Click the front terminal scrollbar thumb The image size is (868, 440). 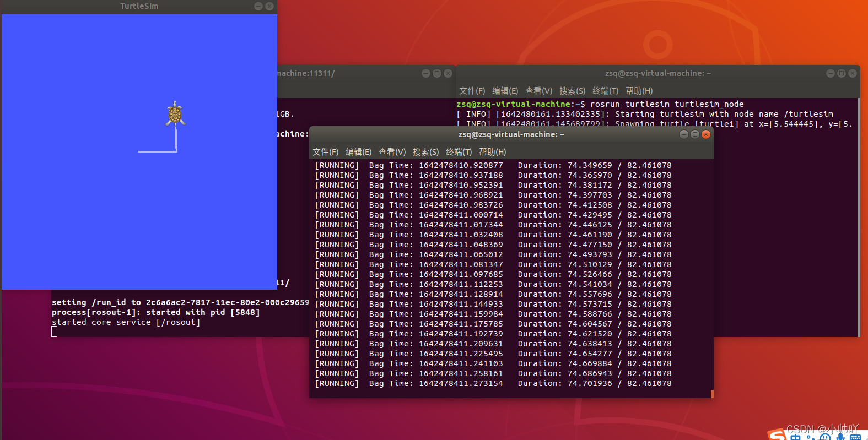712,394
